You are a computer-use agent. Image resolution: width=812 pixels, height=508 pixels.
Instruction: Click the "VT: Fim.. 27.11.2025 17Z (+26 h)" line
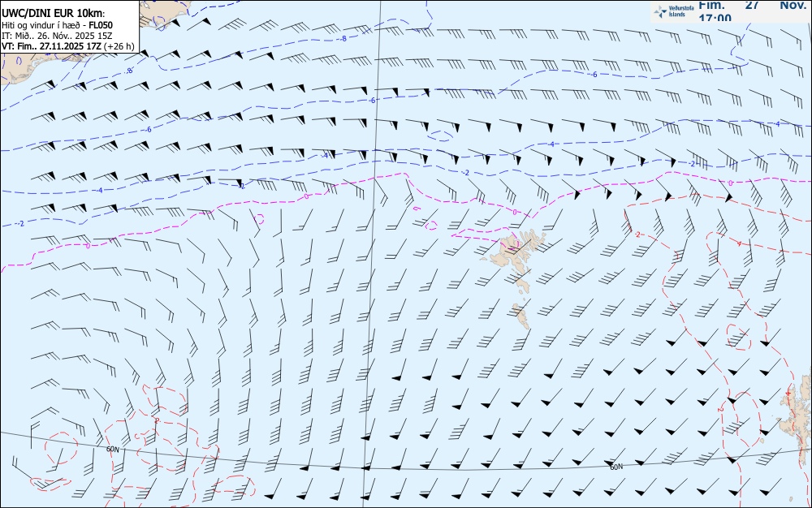point(68,46)
